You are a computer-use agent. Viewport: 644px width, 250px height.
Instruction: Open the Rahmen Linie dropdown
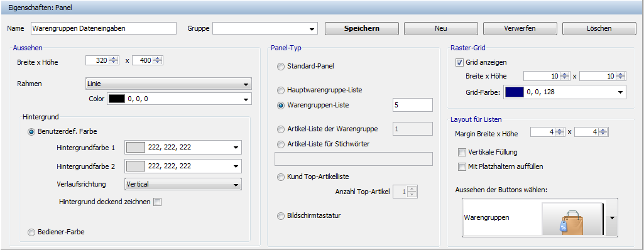coord(168,84)
